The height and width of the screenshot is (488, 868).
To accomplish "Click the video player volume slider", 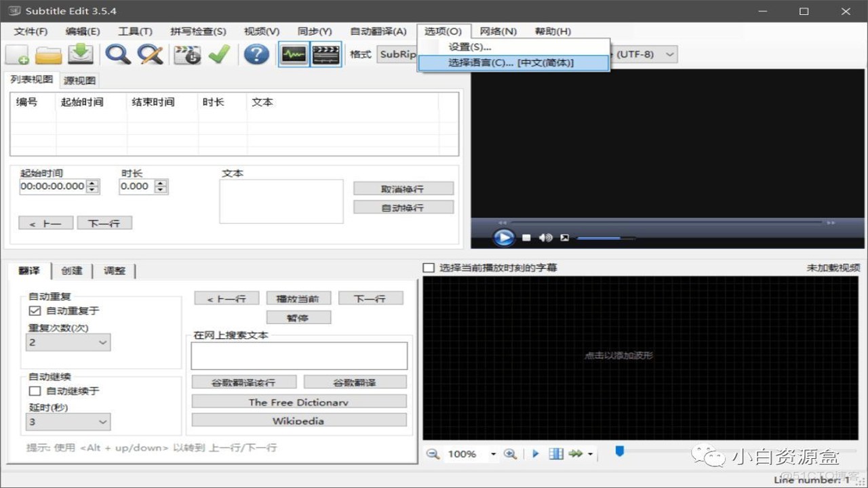I will (606, 238).
